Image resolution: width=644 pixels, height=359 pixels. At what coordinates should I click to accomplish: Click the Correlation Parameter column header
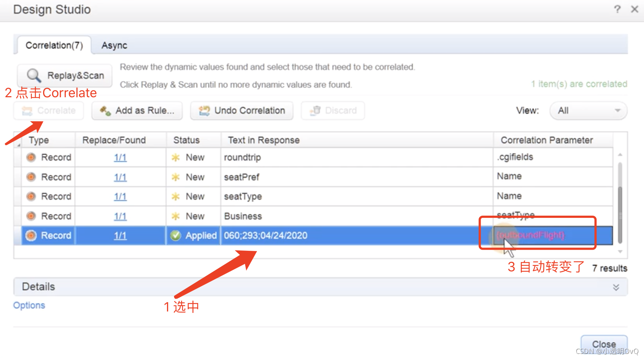pyautogui.click(x=553, y=140)
